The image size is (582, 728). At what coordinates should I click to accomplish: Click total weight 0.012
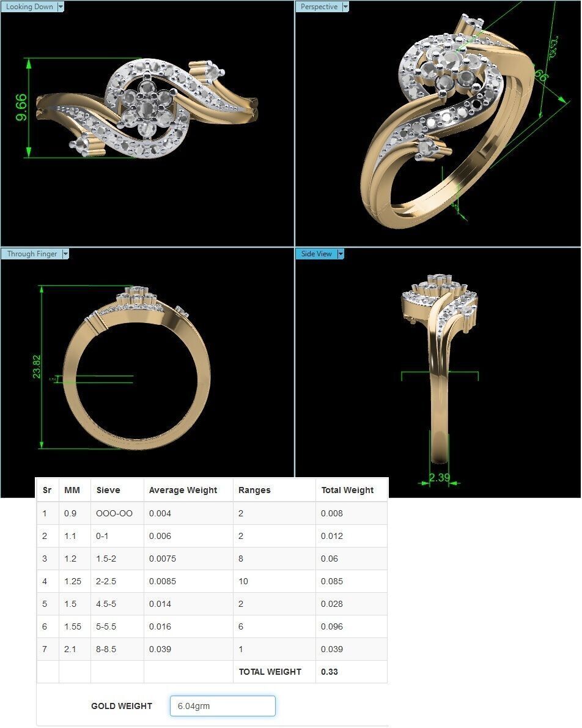point(332,537)
